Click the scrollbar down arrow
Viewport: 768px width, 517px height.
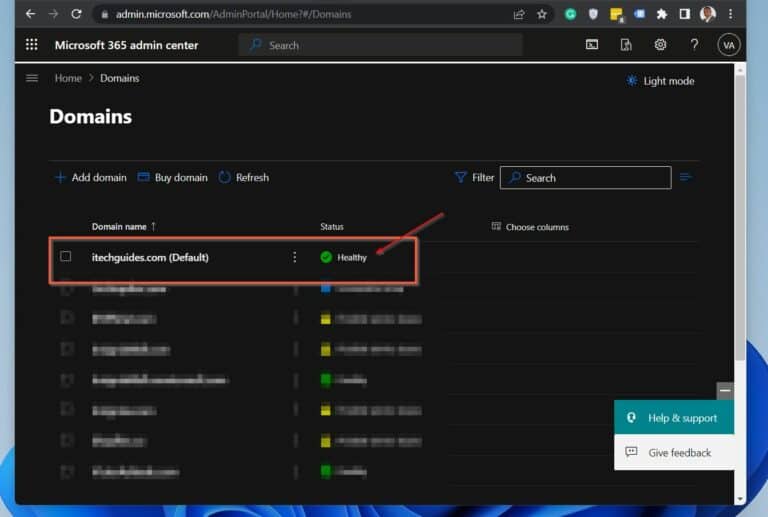[x=740, y=498]
